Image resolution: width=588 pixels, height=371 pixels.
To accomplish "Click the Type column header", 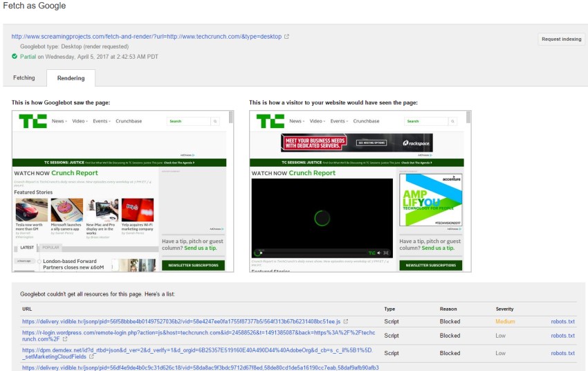I will click(x=389, y=309).
